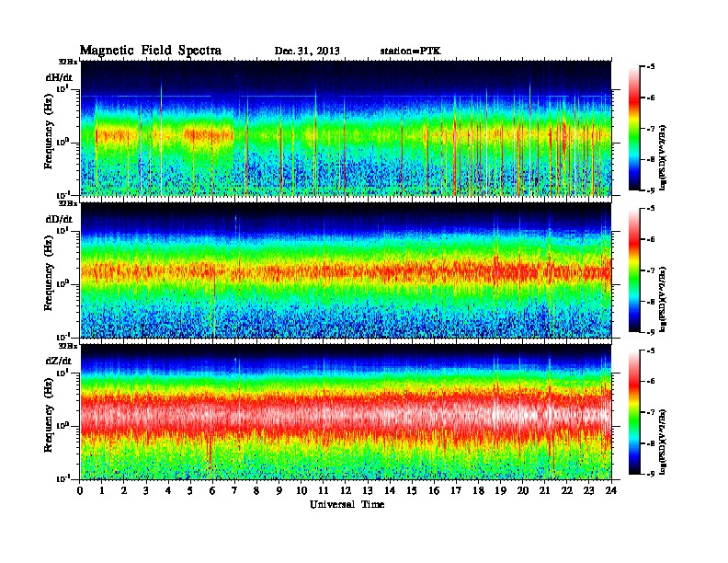Click the -7 tick on the dD/dt color bar
The image size is (728, 563).
[651, 270]
